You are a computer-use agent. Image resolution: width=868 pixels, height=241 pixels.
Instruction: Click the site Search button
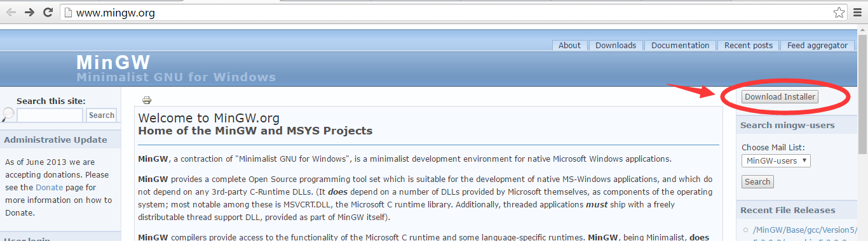(x=102, y=115)
